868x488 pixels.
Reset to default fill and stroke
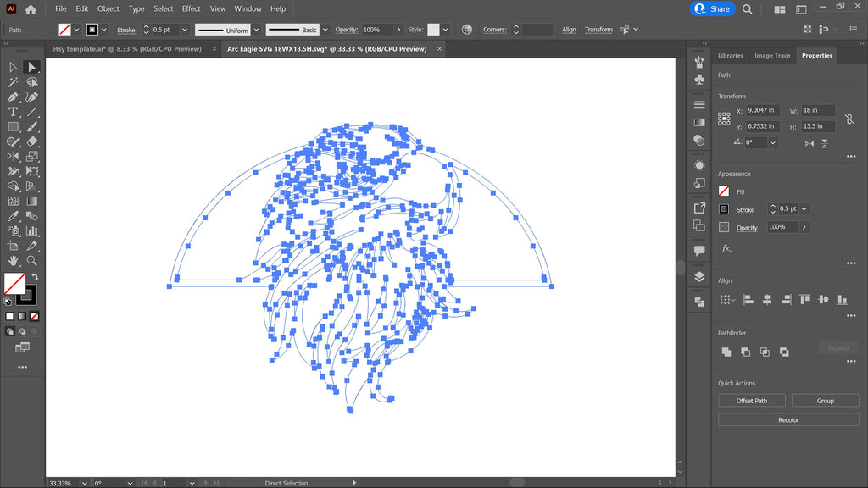pos(8,302)
